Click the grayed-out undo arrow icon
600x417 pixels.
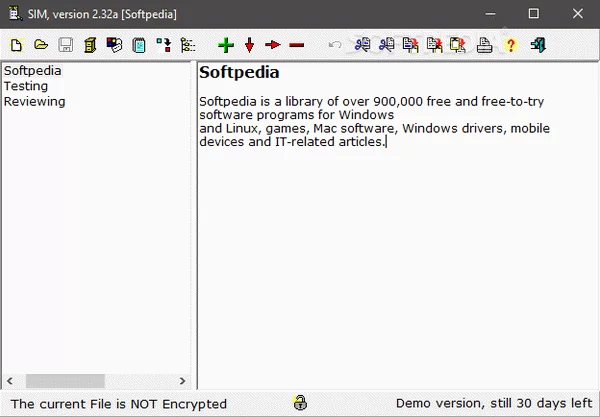(x=335, y=45)
